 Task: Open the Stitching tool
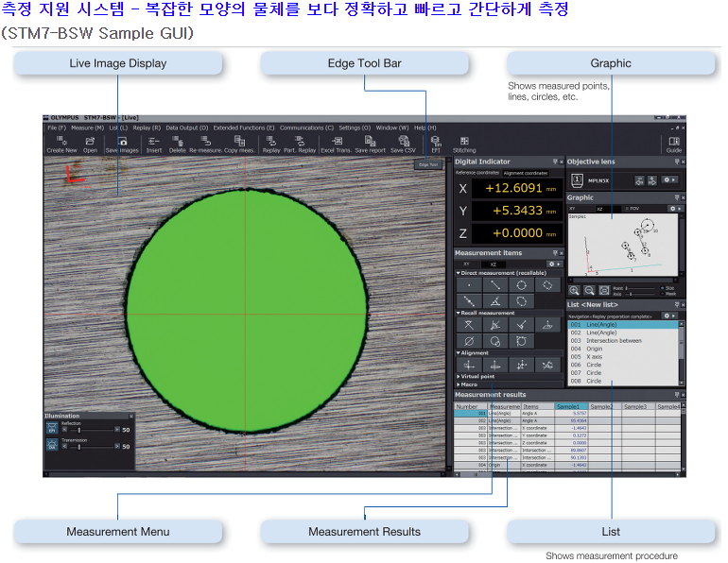click(x=464, y=143)
